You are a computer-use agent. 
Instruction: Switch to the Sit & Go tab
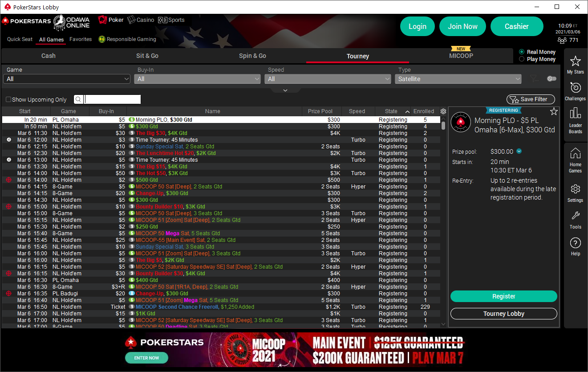pyautogui.click(x=147, y=56)
